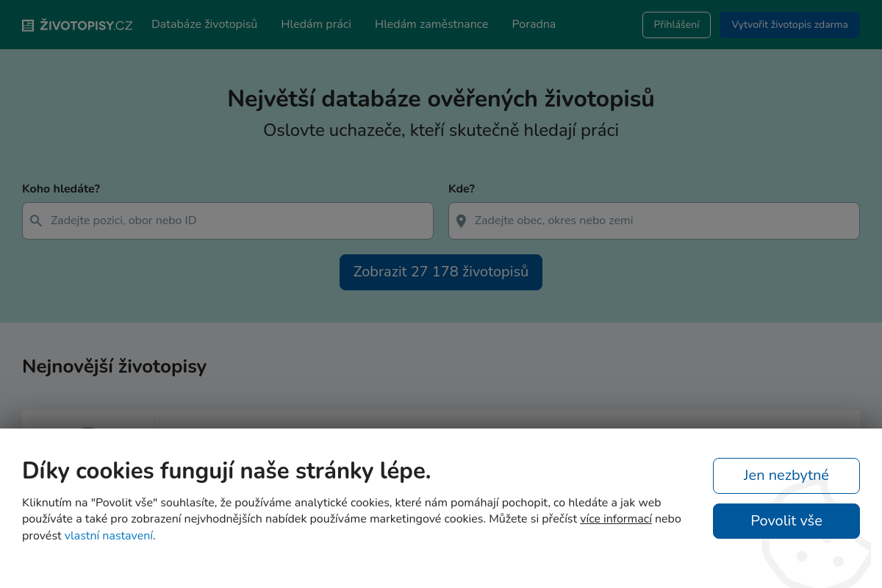Open Databáze životopisů menu
The height and width of the screenshot is (588, 882).
204,24
